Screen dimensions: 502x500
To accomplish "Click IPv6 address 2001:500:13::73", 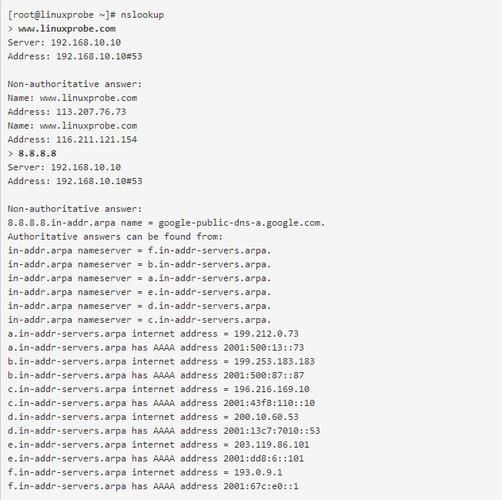I will pos(264,348).
